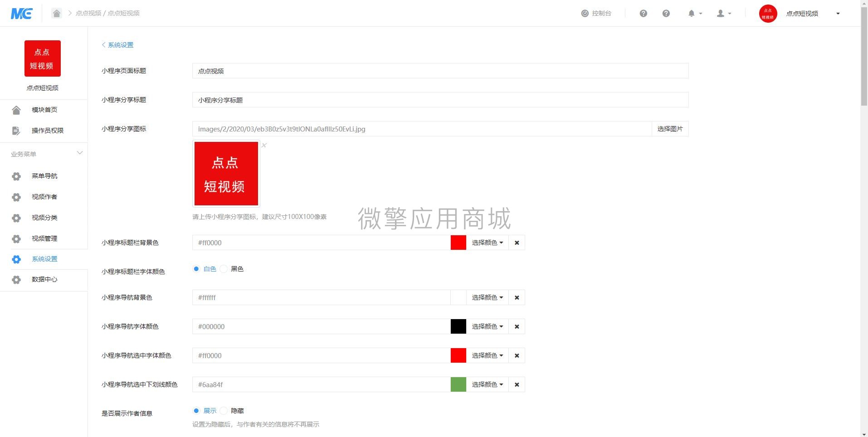Screen dimensions: 868x437
Task: Clear the 下划线颜色 value with X
Action: (517, 384)
